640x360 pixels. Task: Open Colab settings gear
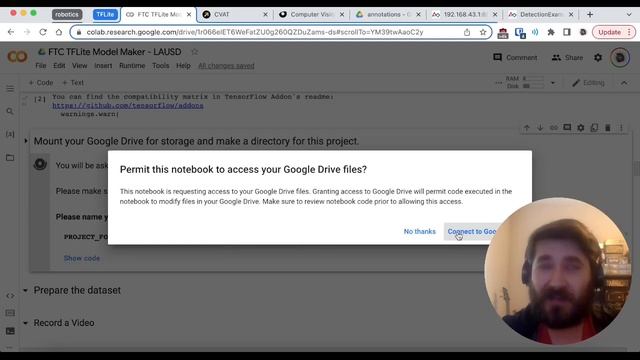pos(598,58)
